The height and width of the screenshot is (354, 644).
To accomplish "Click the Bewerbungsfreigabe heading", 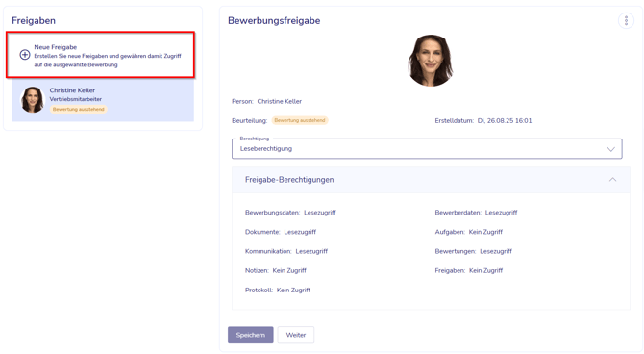I will tap(274, 20).
